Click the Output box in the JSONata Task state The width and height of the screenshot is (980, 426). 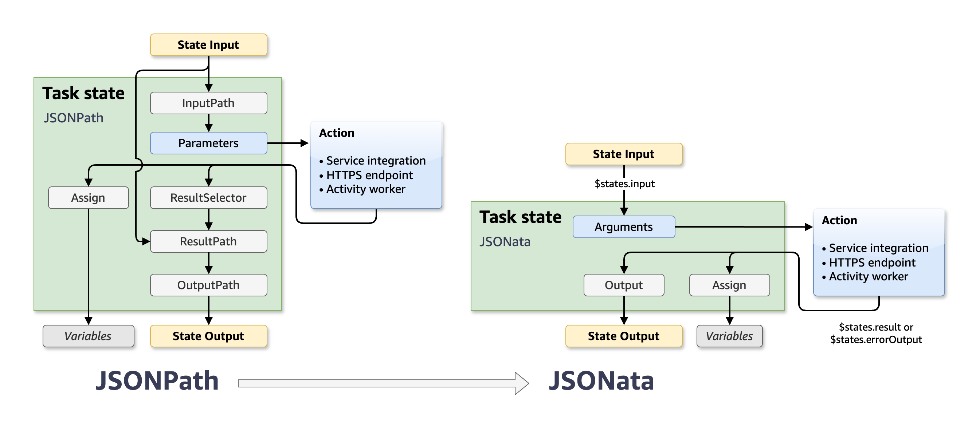[x=624, y=285]
